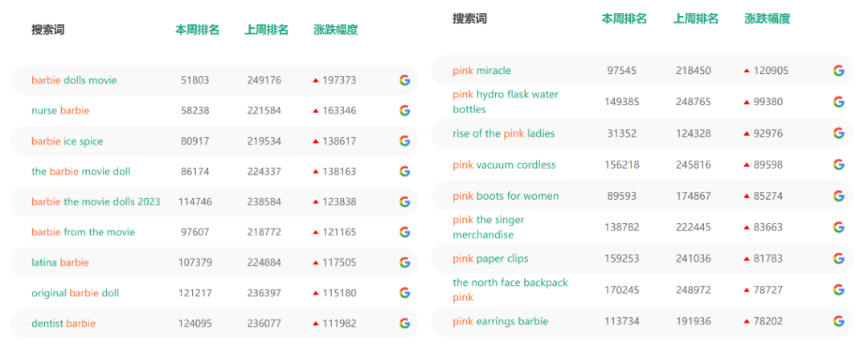
Task: Open Google icon next to pink vacuum cordless
Action: [838, 165]
